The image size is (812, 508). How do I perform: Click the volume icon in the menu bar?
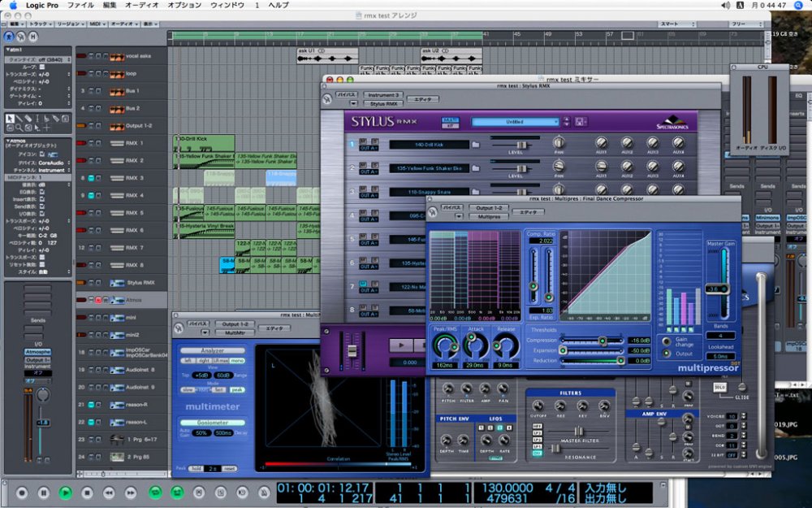pyautogui.click(x=725, y=5)
